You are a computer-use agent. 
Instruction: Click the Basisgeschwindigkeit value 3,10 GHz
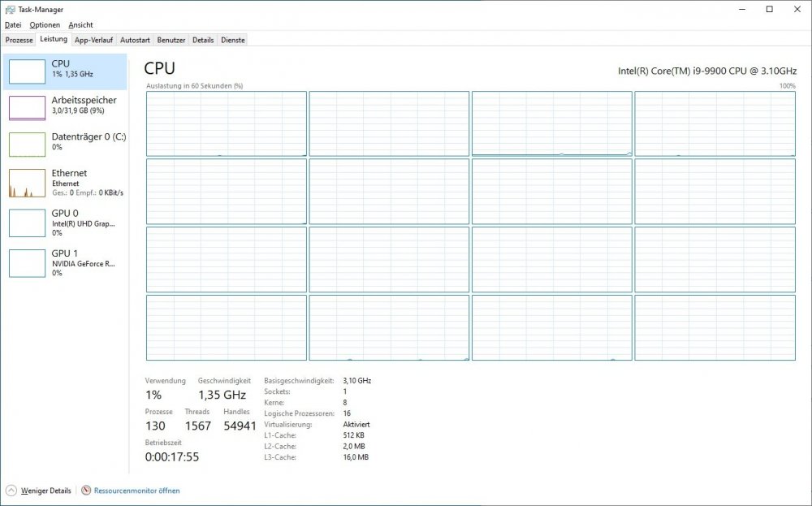click(356, 381)
